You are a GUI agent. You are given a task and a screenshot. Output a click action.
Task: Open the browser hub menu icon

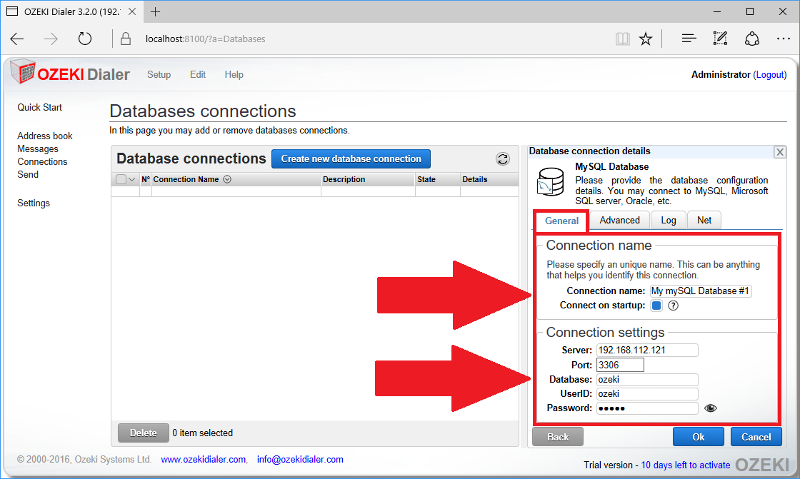(x=688, y=39)
